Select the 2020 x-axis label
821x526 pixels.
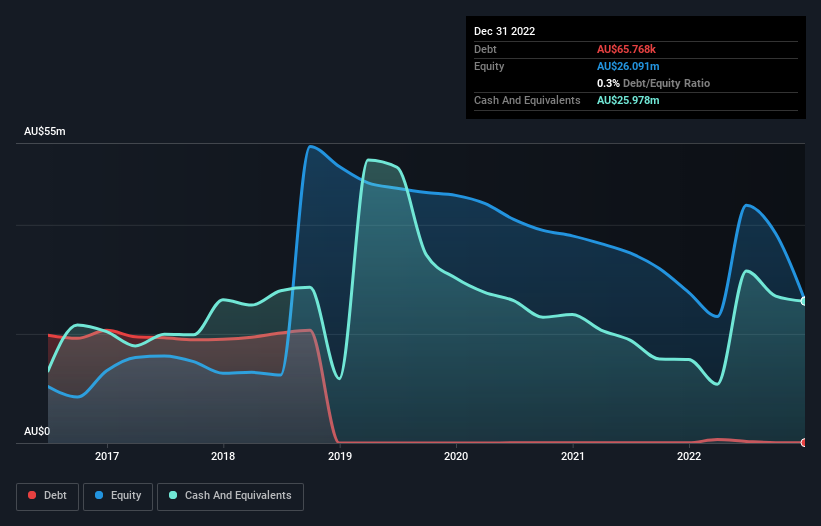coord(456,456)
